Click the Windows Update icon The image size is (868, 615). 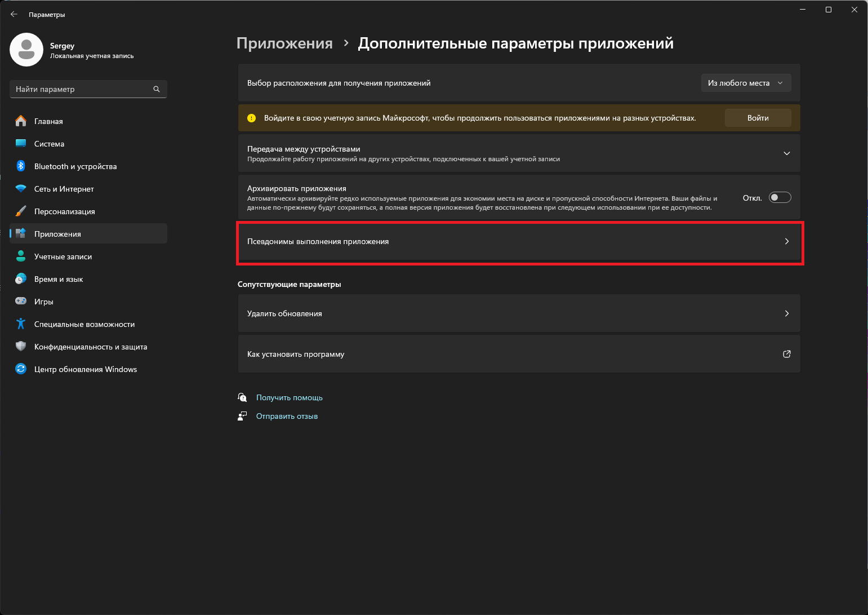coord(21,369)
